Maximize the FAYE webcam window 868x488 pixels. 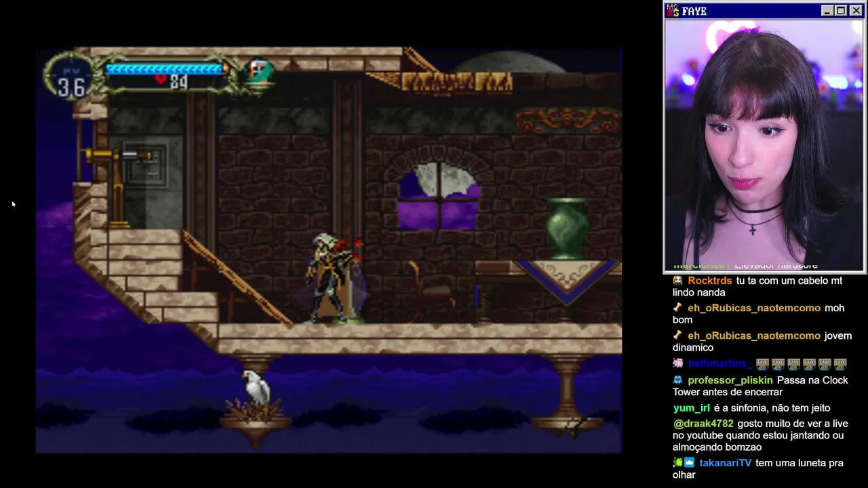coord(841,11)
